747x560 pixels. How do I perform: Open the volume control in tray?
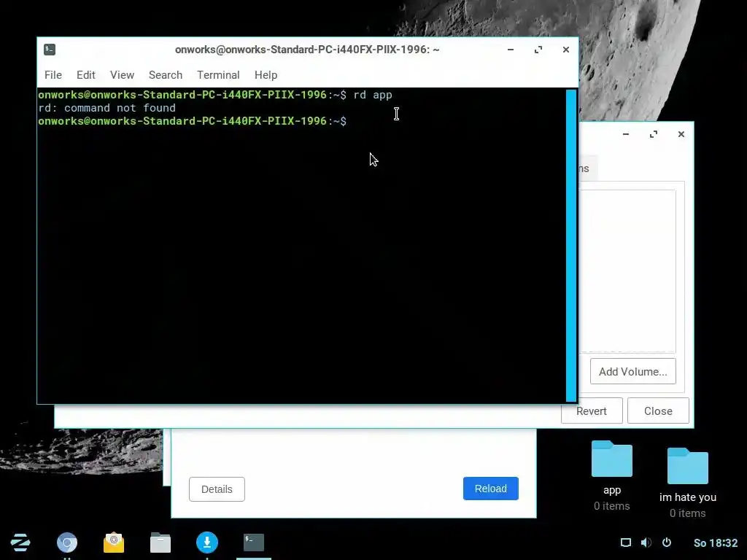(646, 542)
